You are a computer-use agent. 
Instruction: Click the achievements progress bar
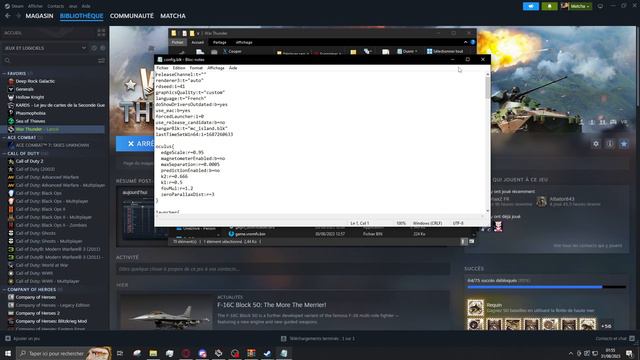point(547,287)
